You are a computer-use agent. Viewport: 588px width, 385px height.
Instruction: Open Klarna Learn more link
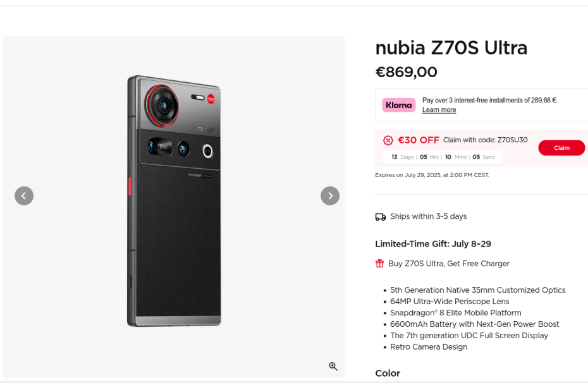[x=439, y=110]
